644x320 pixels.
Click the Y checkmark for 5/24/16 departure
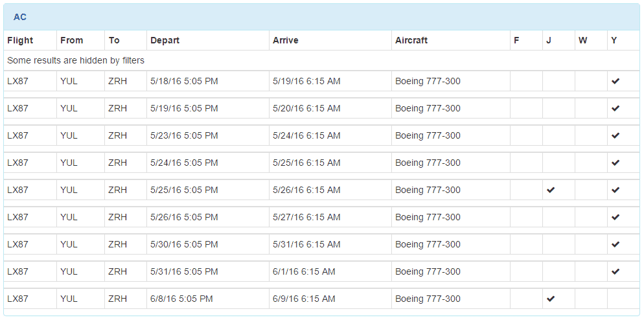[615, 163]
